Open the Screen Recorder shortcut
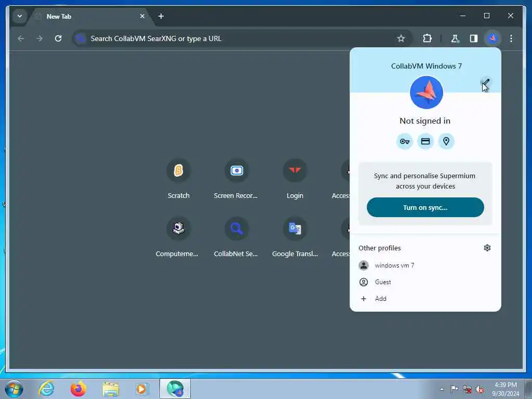Screen dimensions: 532x399 [x=236, y=179]
